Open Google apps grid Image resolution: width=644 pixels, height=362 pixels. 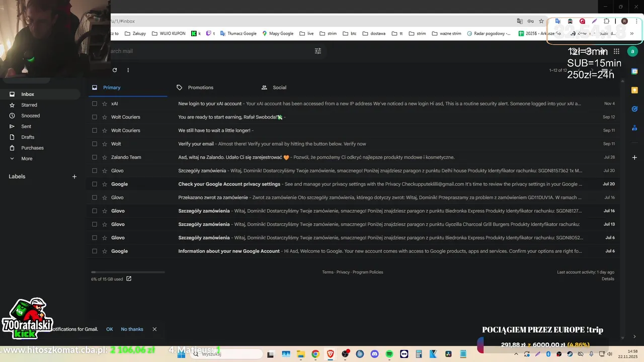pos(616,51)
